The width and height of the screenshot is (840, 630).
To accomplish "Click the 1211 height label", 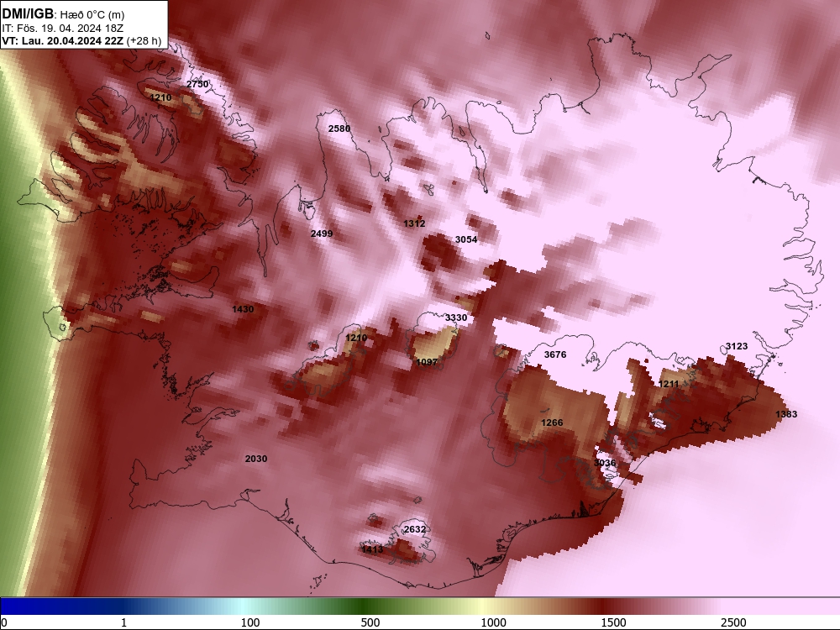I will click(x=669, y=384).
